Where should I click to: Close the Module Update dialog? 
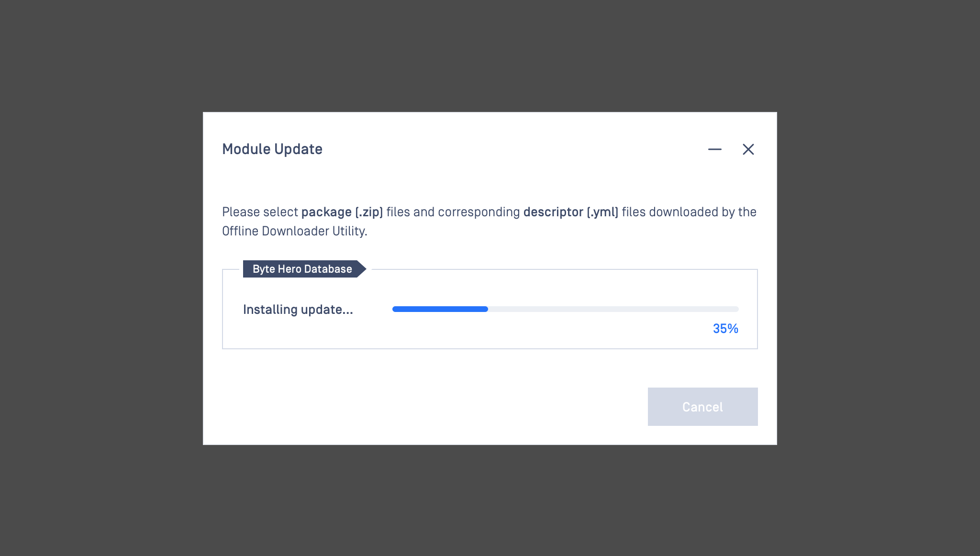point(748,149)
